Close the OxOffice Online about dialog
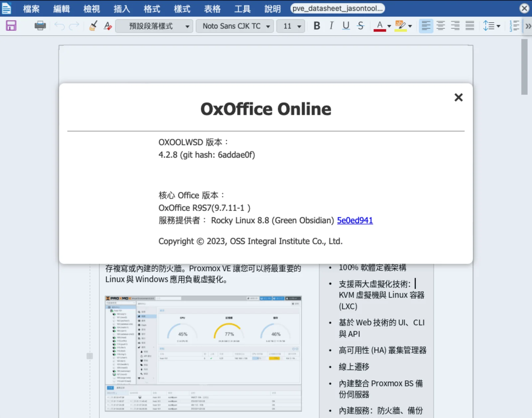Viewport: 532px width, 418px height. [459, 97]
